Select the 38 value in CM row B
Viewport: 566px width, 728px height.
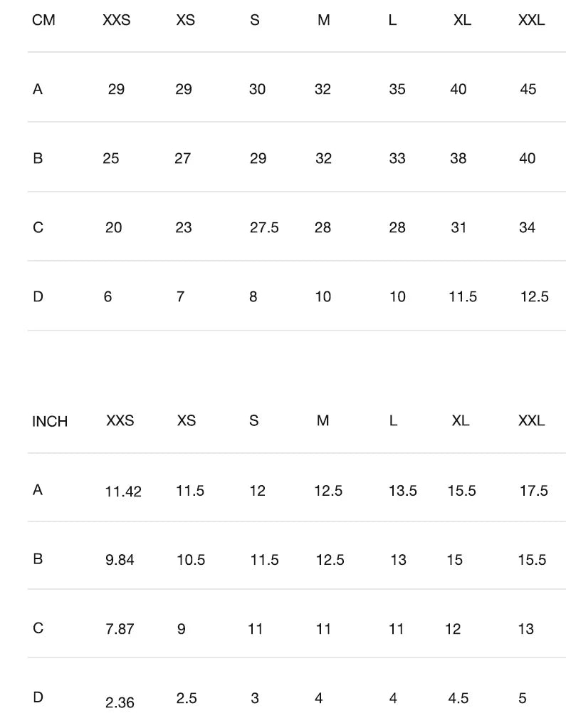coord(458,159)
